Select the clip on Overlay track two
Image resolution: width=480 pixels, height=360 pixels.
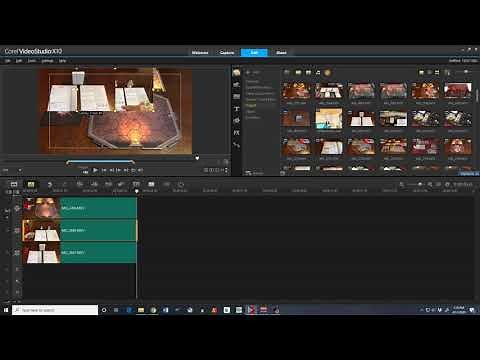point(80,253)
